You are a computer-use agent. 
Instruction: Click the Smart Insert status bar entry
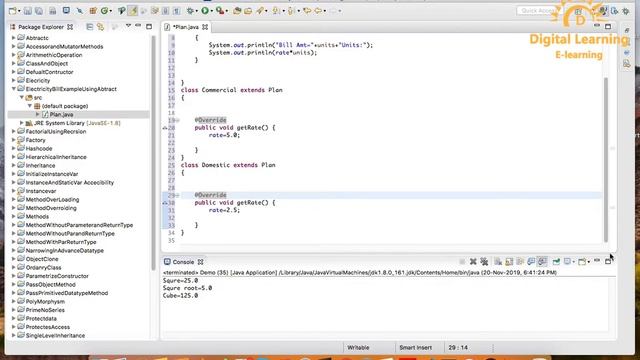coord(416,348)
